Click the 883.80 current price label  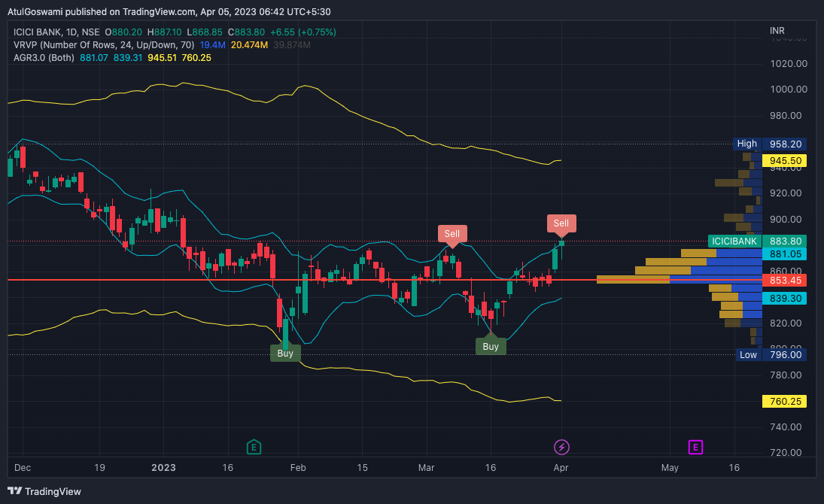pyautogui.click(x=785, y=241)
